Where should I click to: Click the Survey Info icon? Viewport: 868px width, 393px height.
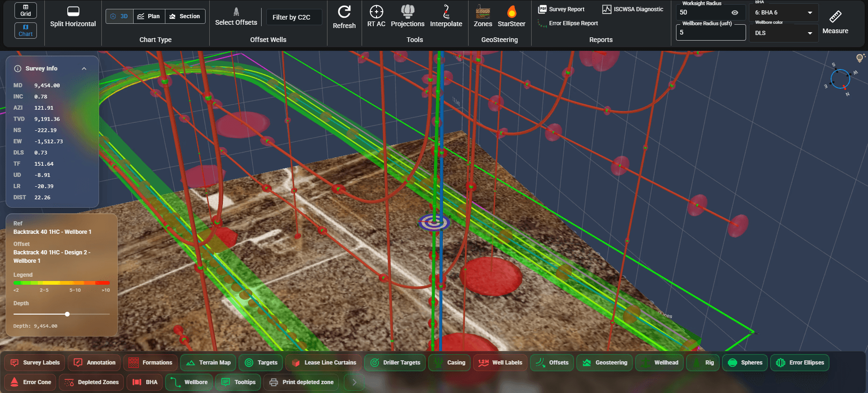pyautogui.click(x=18, y=69)
